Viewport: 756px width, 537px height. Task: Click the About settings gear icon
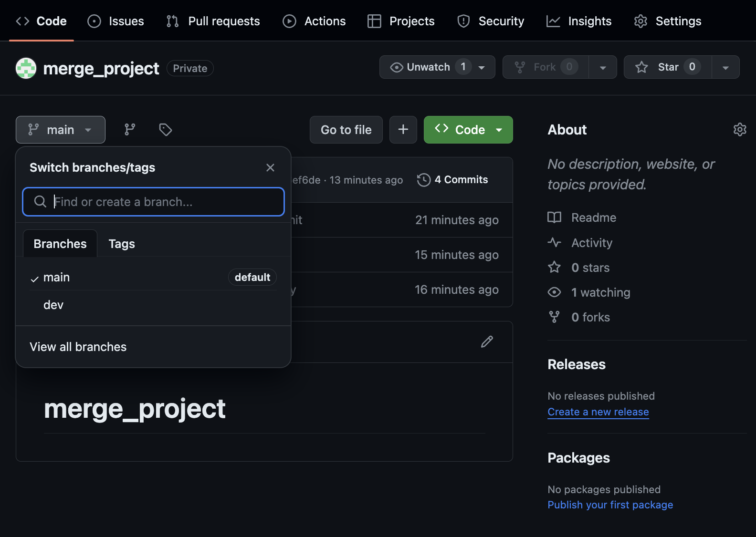click(x=739, y=130)
